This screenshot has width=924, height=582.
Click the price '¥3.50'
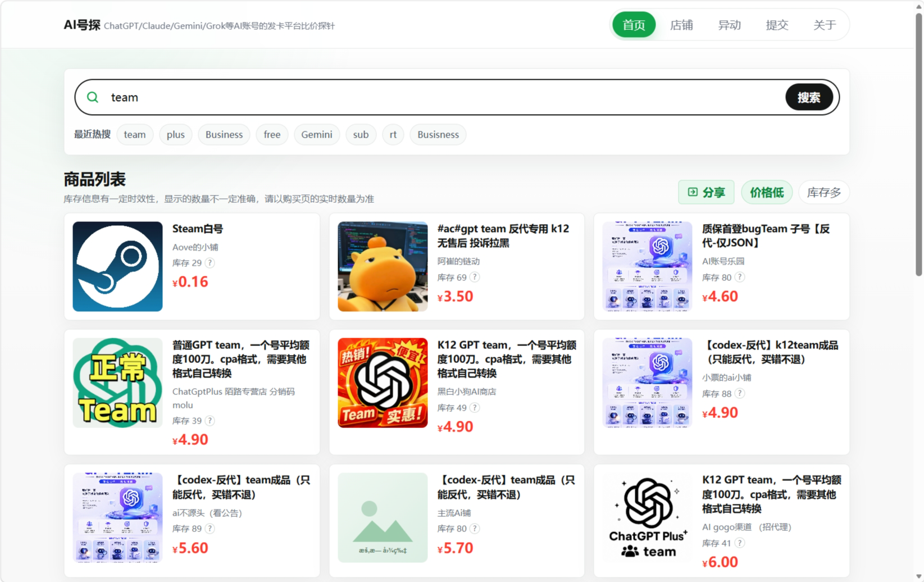pyautogui.click(x=456, y=297)
